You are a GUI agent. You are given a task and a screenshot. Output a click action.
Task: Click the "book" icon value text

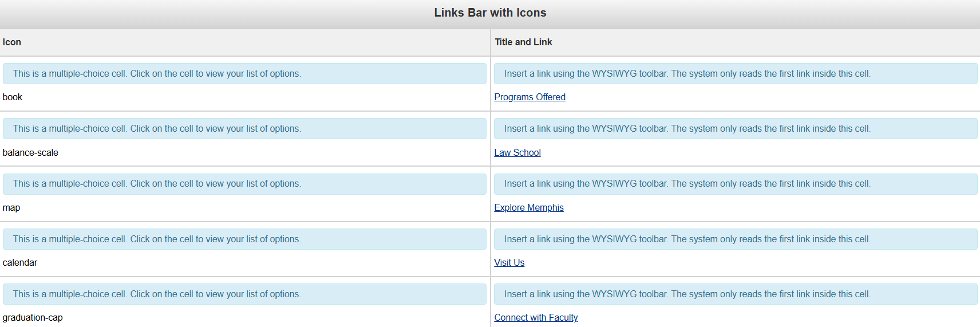(x=13, y=97)
